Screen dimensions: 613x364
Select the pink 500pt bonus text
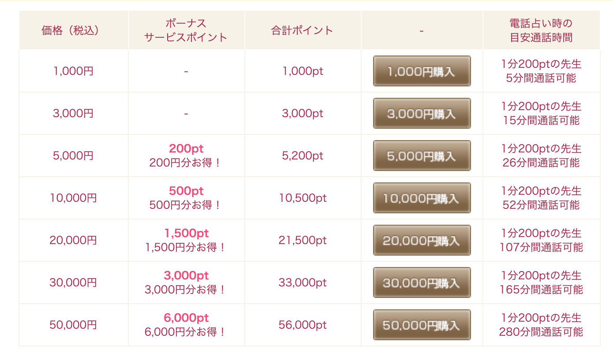pyautogui.click(x=186, y=191)
